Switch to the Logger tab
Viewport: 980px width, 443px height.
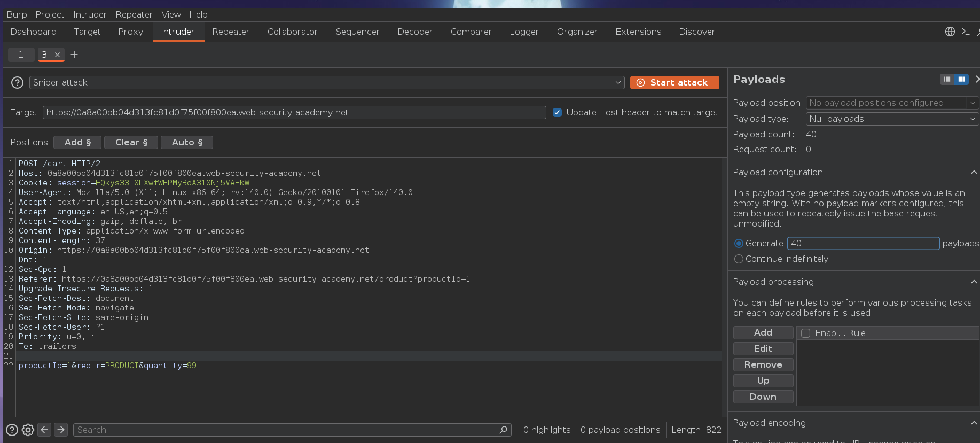[524, 32]
